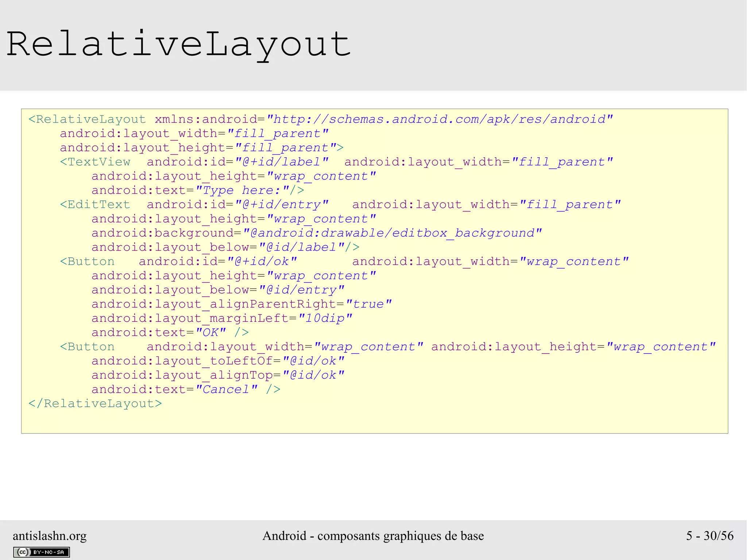747x560 pixels.
Task: Click the slide number 5 - 30/56
Action: 710,536
